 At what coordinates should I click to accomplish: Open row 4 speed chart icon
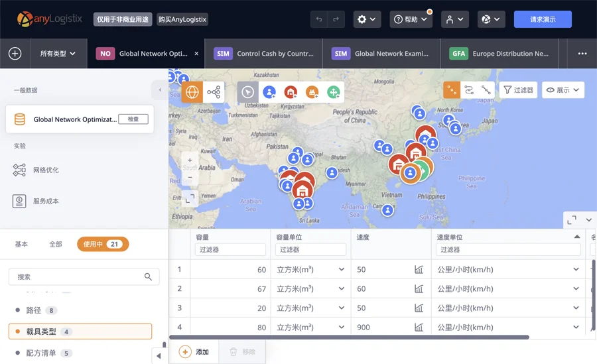(419, 327)
